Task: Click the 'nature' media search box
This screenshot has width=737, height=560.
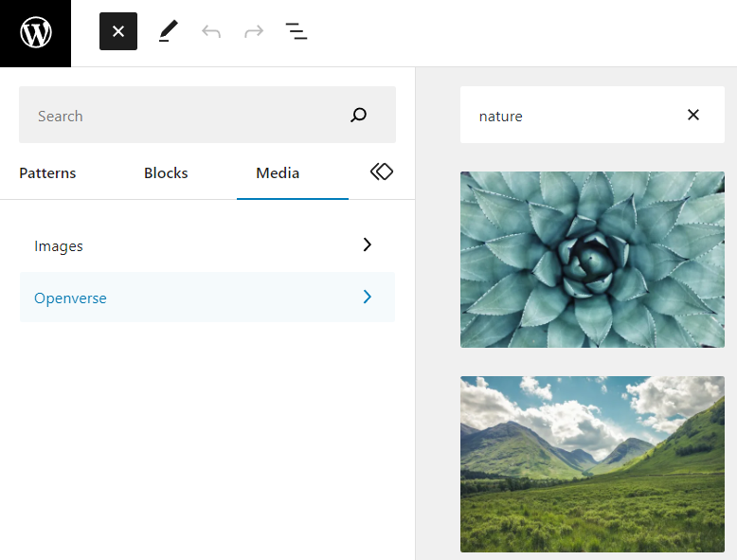Action: (x=568, y=116)
